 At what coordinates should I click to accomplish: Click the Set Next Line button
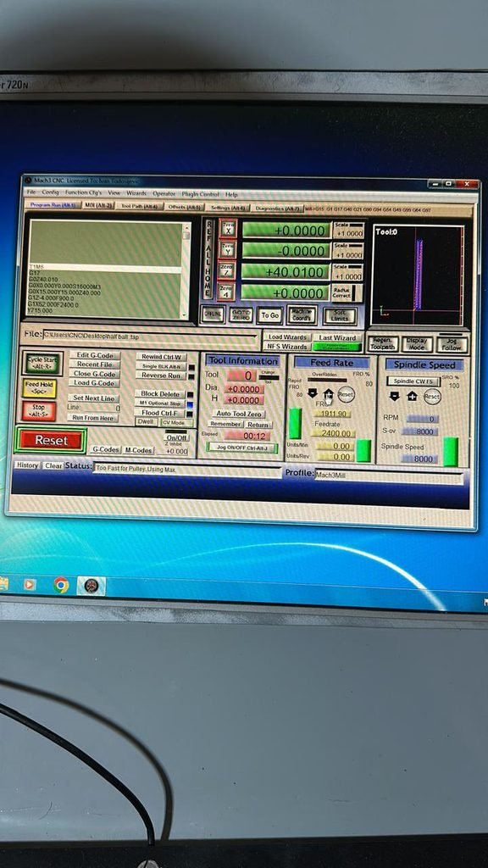pos(93,398)
